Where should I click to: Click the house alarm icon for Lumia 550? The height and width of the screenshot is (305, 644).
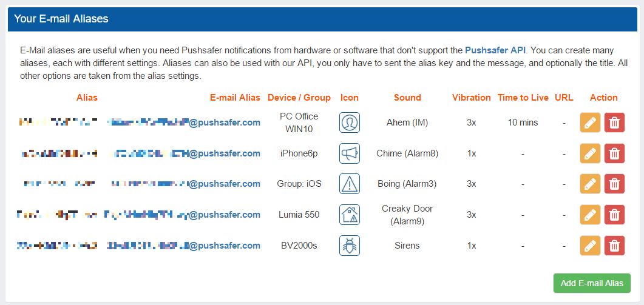350,215
